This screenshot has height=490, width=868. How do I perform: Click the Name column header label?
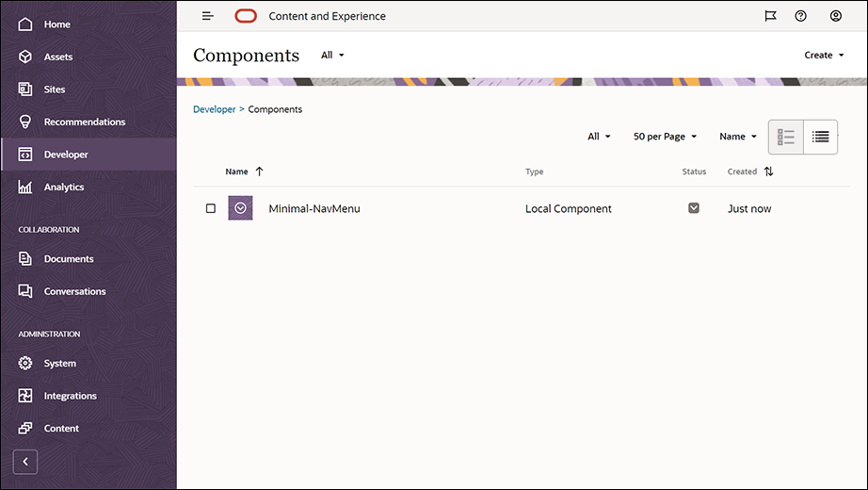coord(236,171)
